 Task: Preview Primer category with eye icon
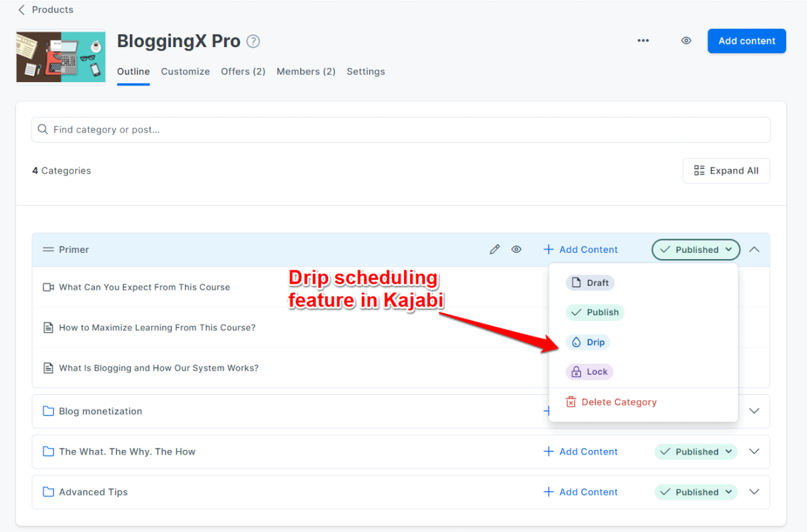click(x=516, y=250)
